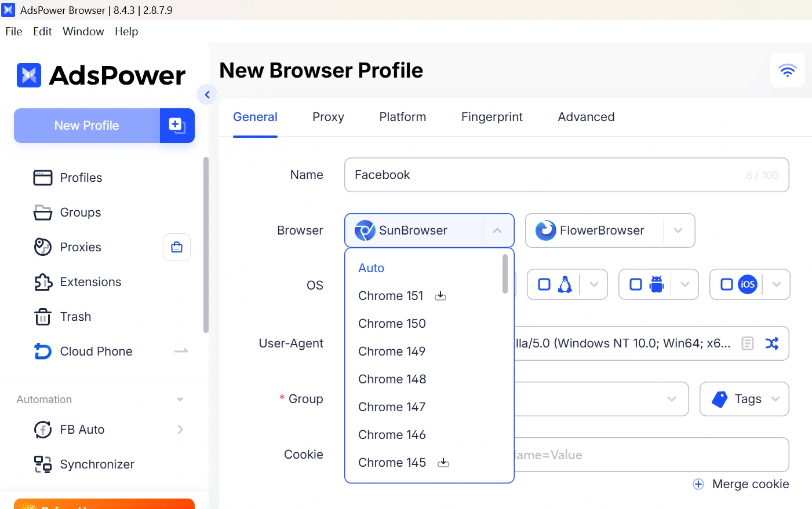Open the Proxies globe icon
812x509 pixels.
[x=43, y=247]
